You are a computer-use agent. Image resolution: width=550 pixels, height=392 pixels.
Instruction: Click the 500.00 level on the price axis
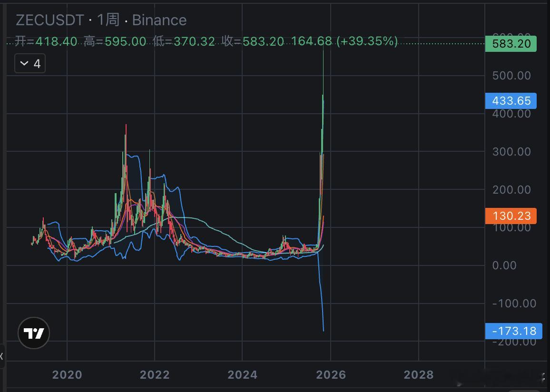coord(511,76)
